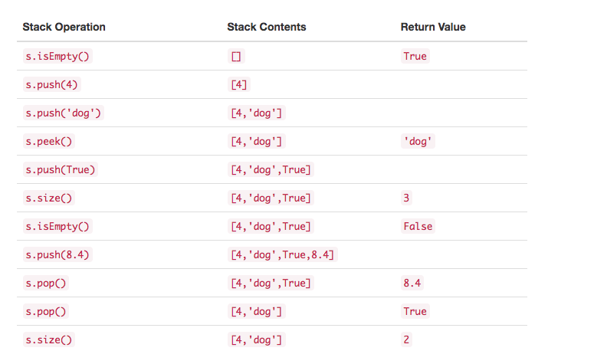
Task: Click the Stack Operation column header
Action: [64, 27]
